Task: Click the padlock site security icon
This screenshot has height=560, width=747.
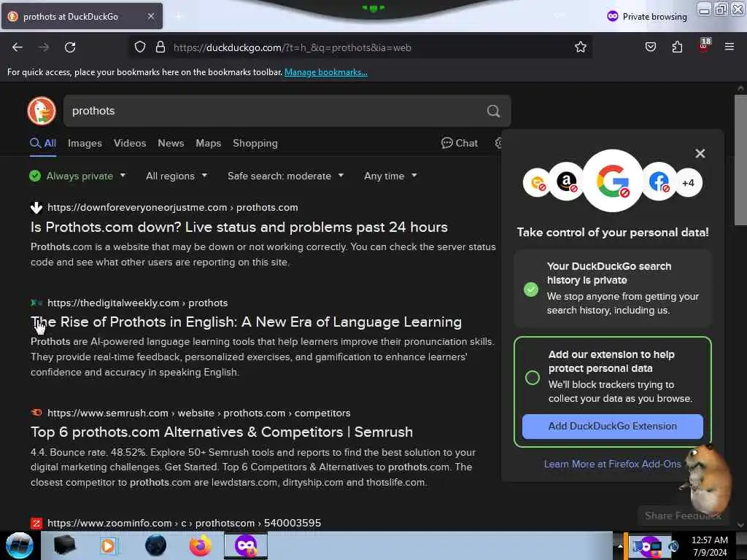Action: (x=160, y=47)
